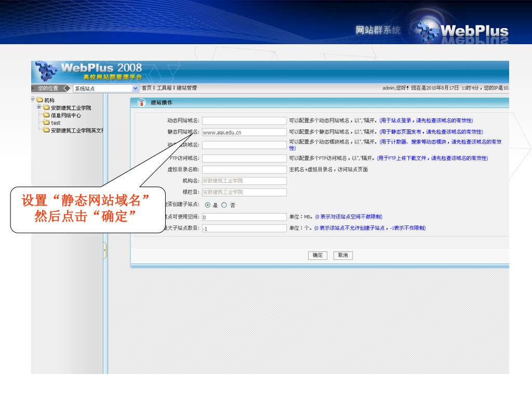This screenshot has width=532, height=399.
Task: Click the 虚拟目录名称 input field
Action: coord(244,170)
